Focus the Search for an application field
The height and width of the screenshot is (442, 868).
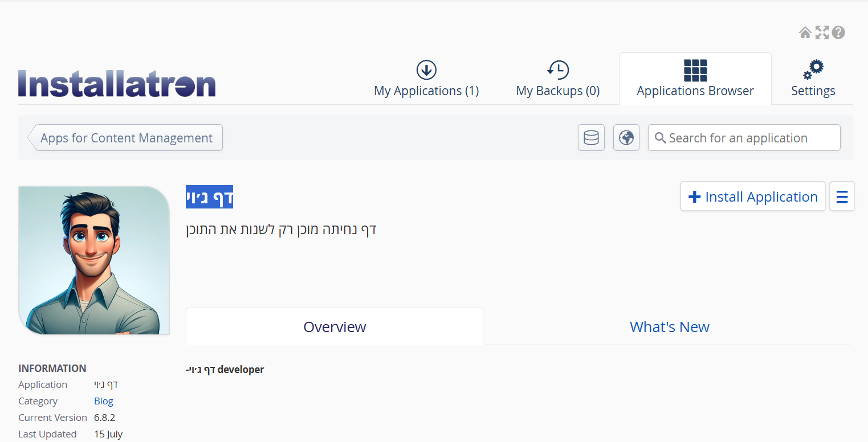(x=744, y=138)
